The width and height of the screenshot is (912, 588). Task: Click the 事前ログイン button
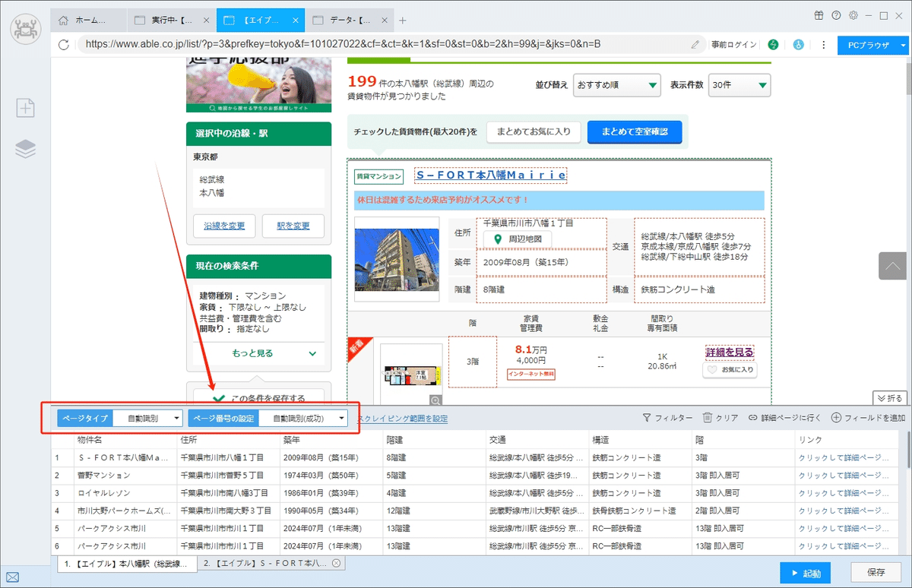(733, 45)
